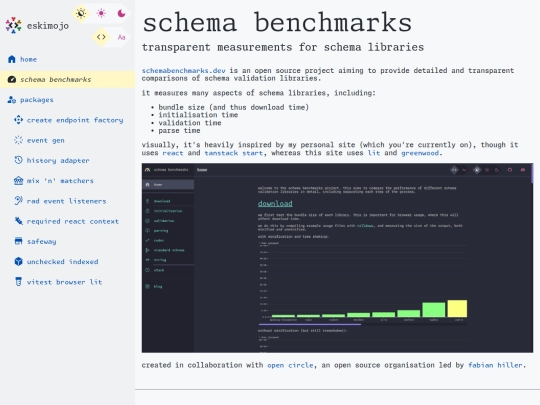The height and width of the screenshot is (405, 540).
Task: Click the safeway store icon
Action: click(18, 241)
